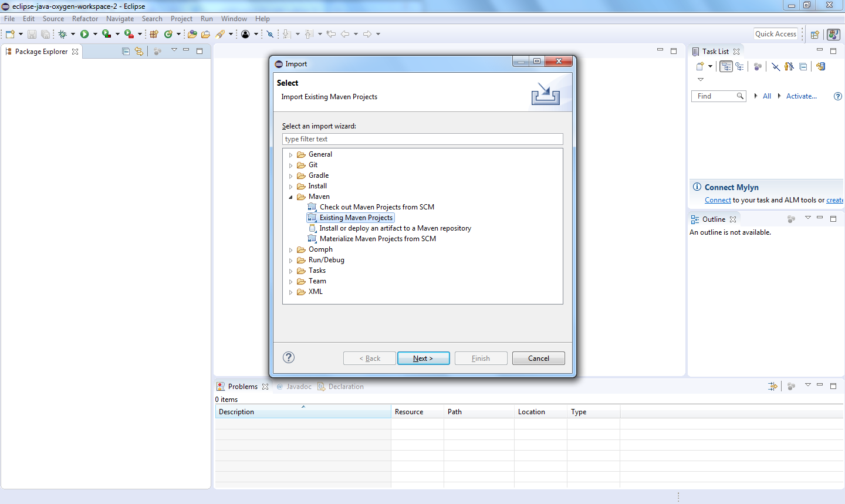
Task: Switch to the Declaration tab
Action: (341, 387)
